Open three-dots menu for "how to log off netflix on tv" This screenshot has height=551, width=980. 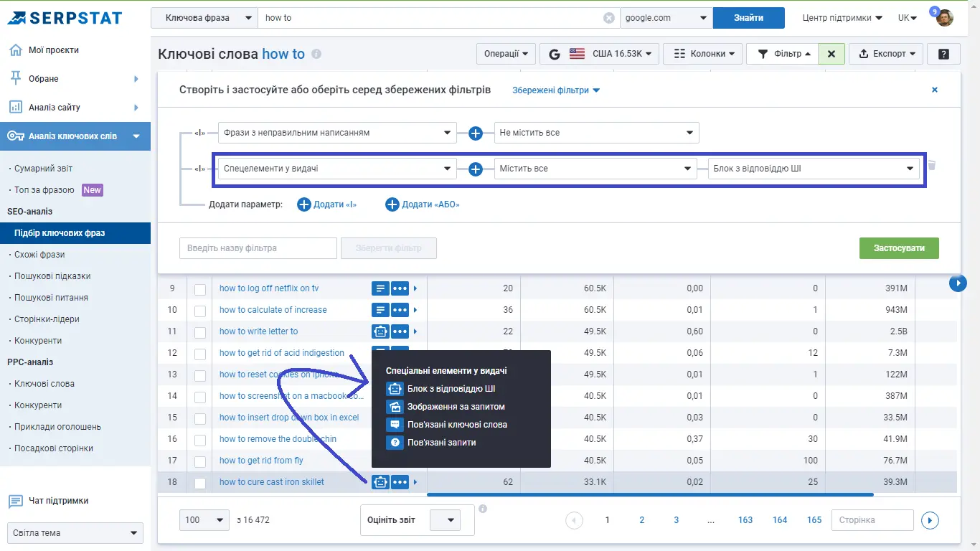pos(400,288)
